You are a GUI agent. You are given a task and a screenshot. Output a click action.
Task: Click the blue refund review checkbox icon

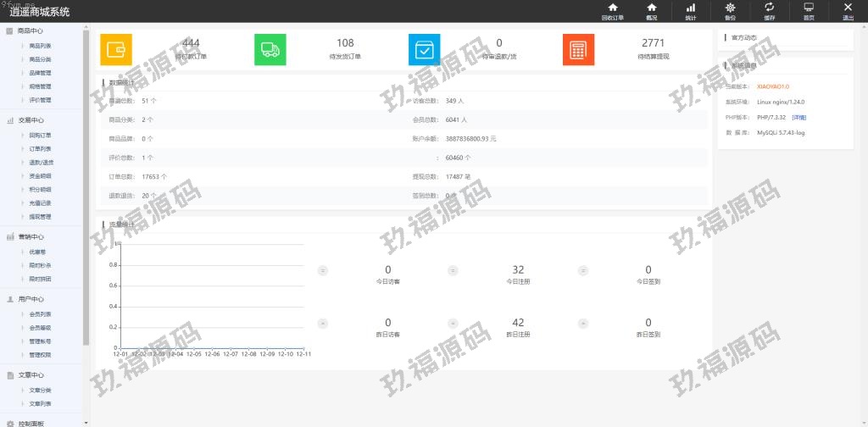click(x=425, y=50)
